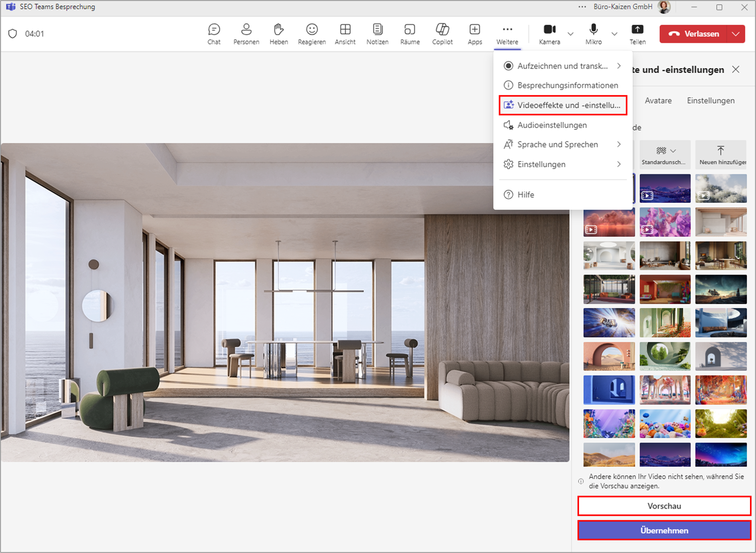Screen dimensions: 756x553
Task: Expand the Kamera options arrow
Action: click(x=571, y=34)
